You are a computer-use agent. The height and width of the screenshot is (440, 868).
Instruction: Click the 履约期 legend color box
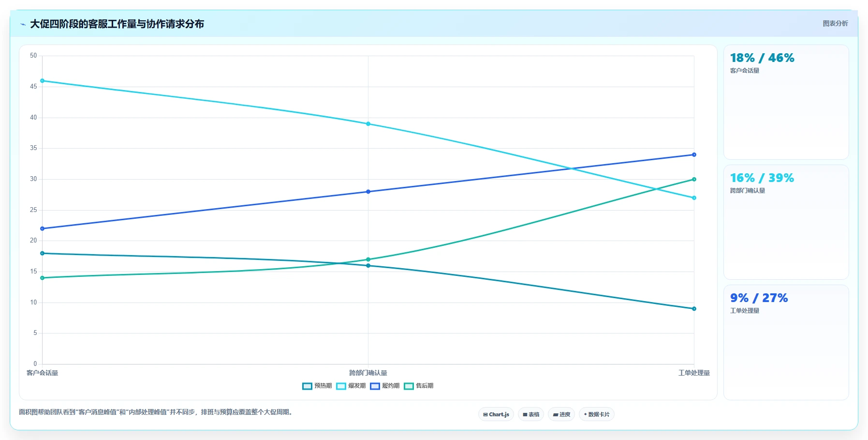pyautogui.click(x=375, y=386)
